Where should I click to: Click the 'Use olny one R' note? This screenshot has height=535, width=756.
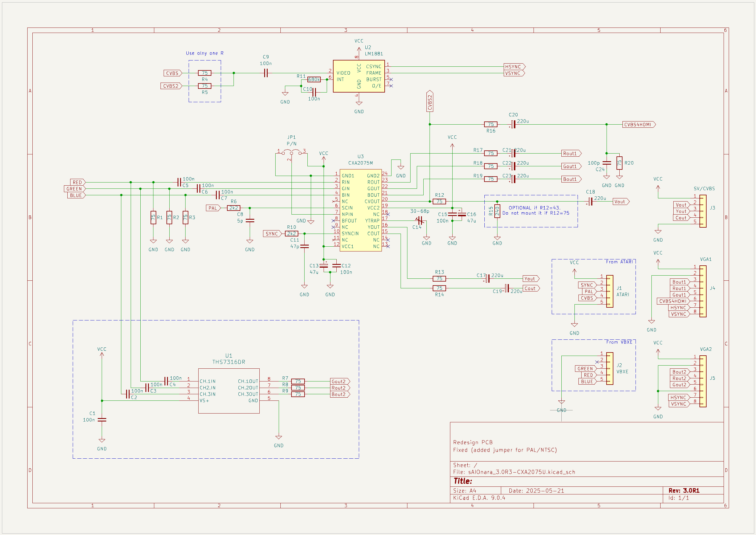[x=205, y=53]
